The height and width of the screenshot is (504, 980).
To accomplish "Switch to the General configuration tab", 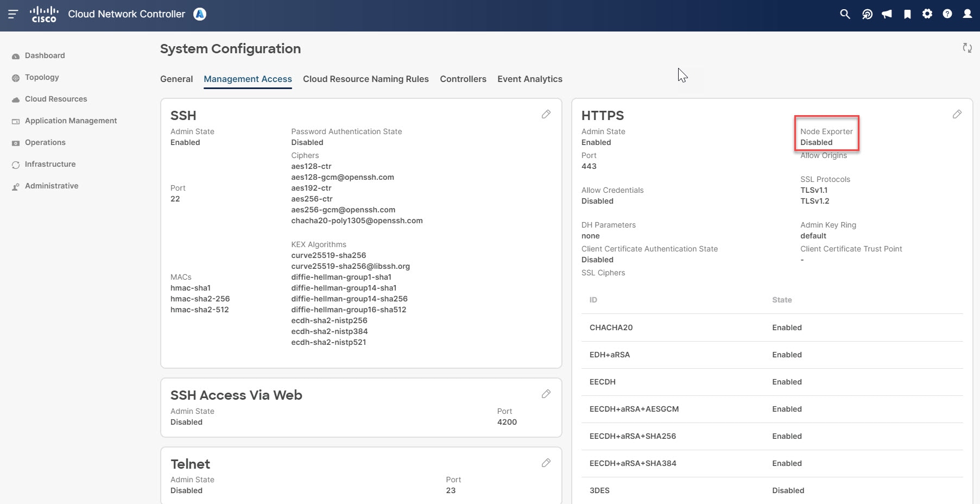I will 176,79.
